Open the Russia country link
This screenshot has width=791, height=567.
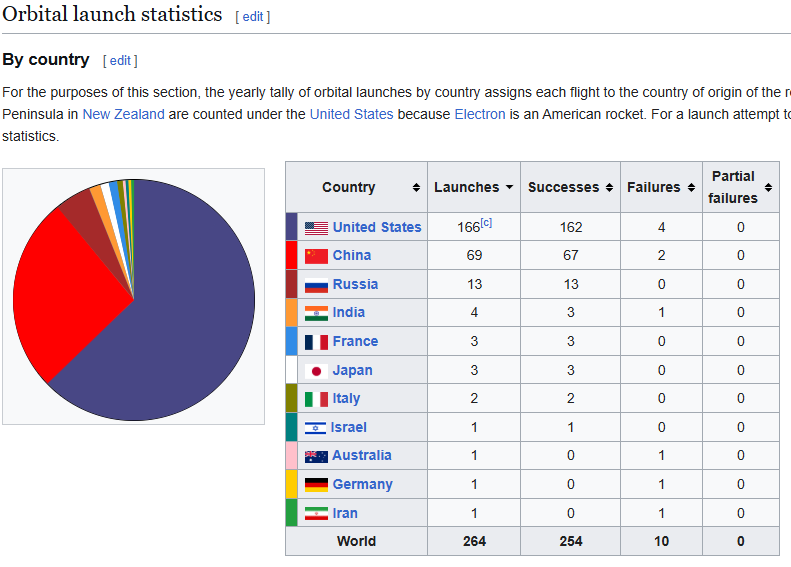tap(355, 284)
